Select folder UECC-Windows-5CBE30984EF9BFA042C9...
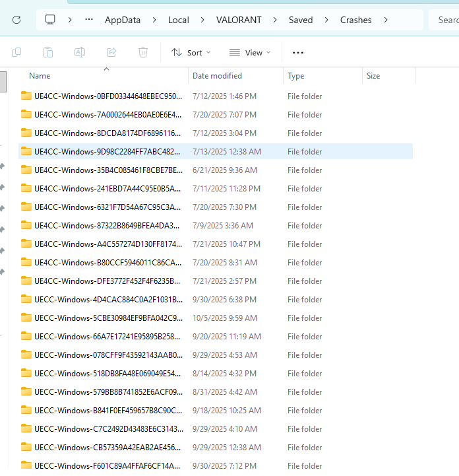The height and width of the screenshot is (476, 459). click(216, 318)
